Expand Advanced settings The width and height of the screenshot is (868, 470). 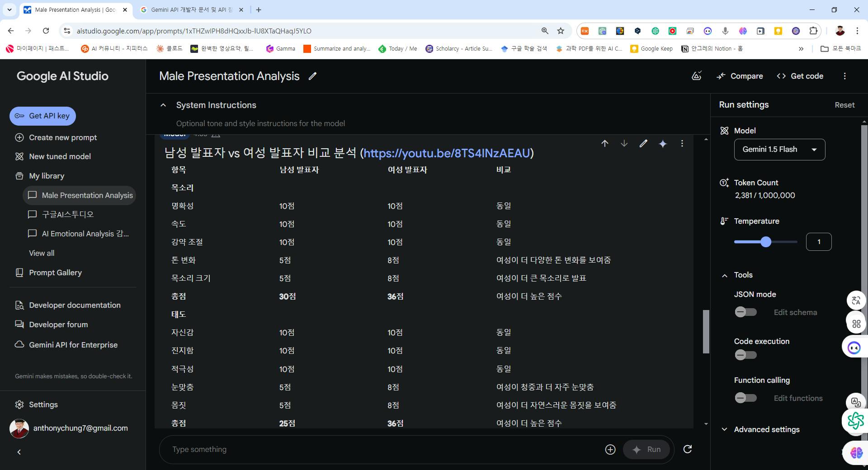point(761,429)
